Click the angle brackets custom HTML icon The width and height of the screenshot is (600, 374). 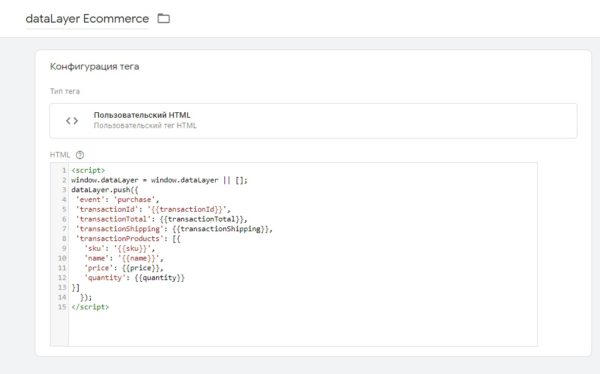click(72, 121)
